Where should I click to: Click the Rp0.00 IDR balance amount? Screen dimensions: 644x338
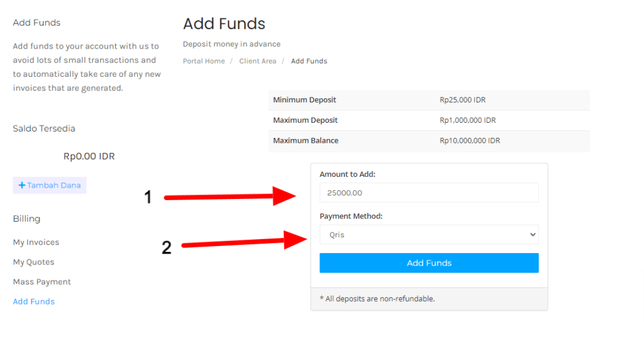89,156
